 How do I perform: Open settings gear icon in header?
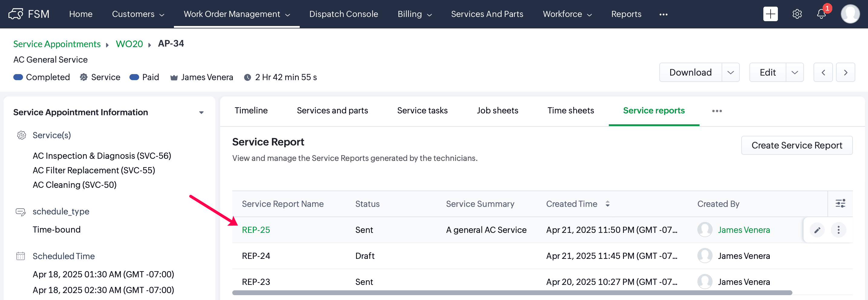(797, 14)
